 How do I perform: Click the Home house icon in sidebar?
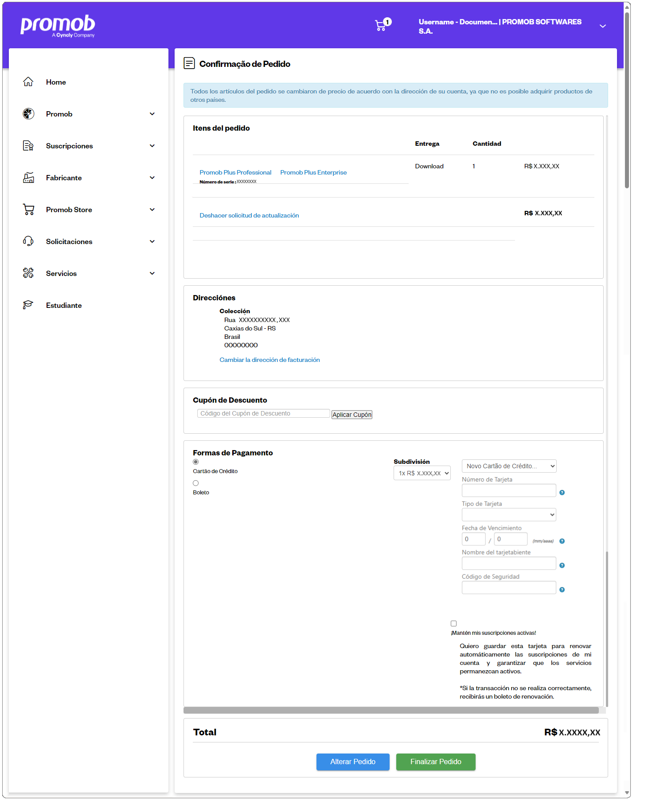pos(28,82)
